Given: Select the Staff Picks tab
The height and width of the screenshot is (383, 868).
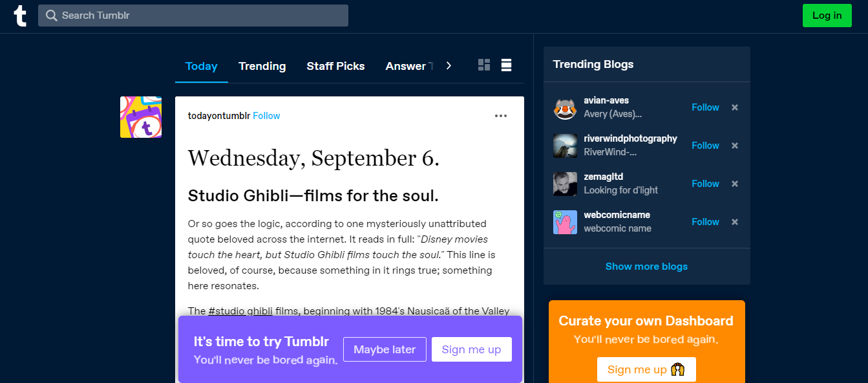Looking at the screenshot, I should (335, 66).
